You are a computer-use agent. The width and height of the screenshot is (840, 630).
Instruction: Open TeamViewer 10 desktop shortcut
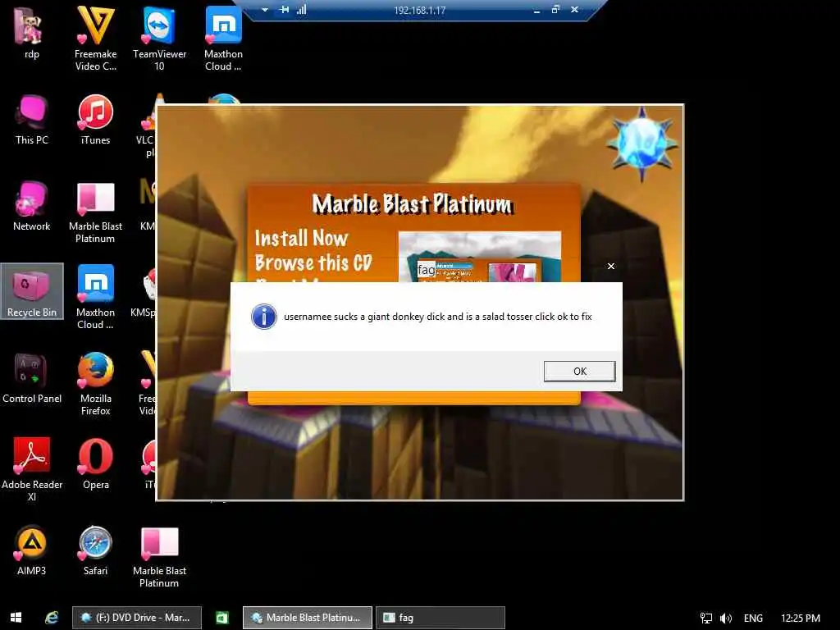[159, 39]
